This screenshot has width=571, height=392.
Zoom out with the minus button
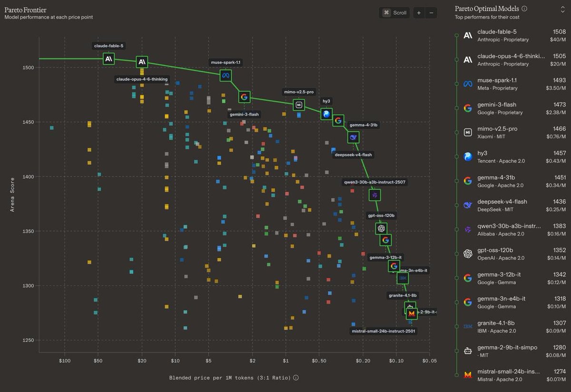431,13
